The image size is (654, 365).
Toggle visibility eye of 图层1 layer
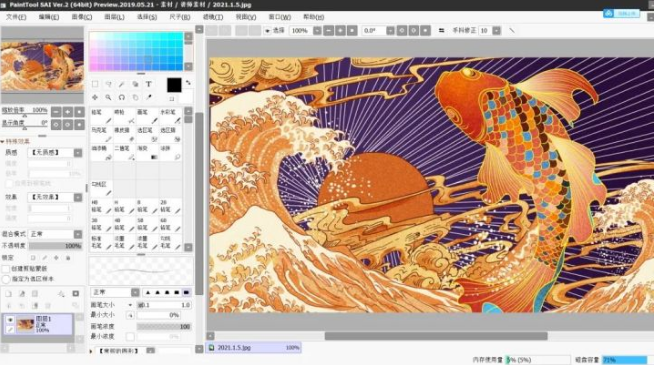click(x=10, y=320)
